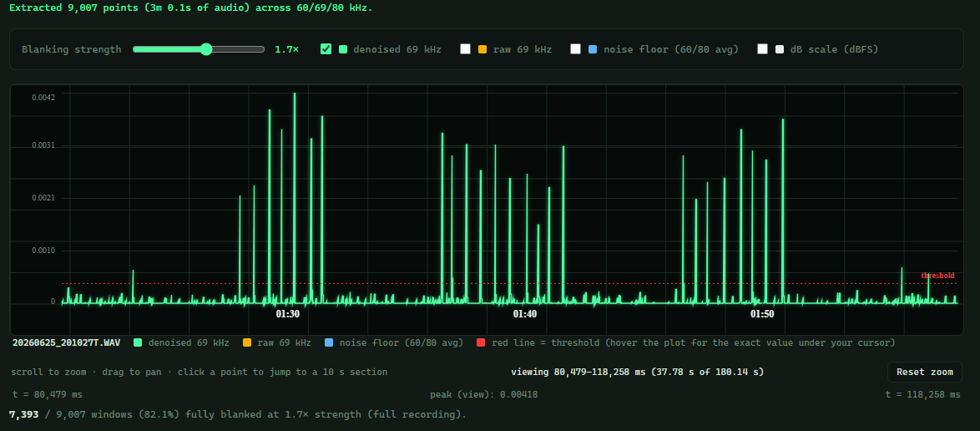This screenshot has width=980, height=431.
Task: Enable the raw 69 kHz checkbox
Action: click(x=465, y=48)
